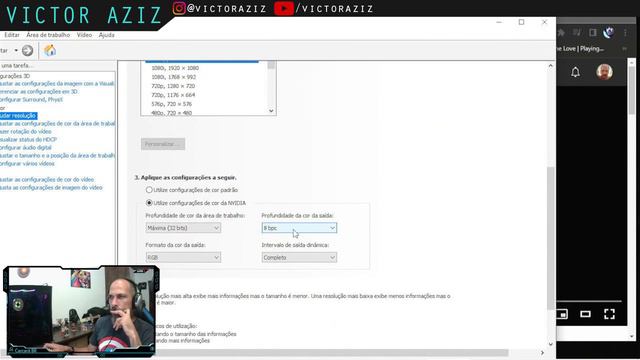
Task: Click the forward arrow navigation icon
Action: 27,51
